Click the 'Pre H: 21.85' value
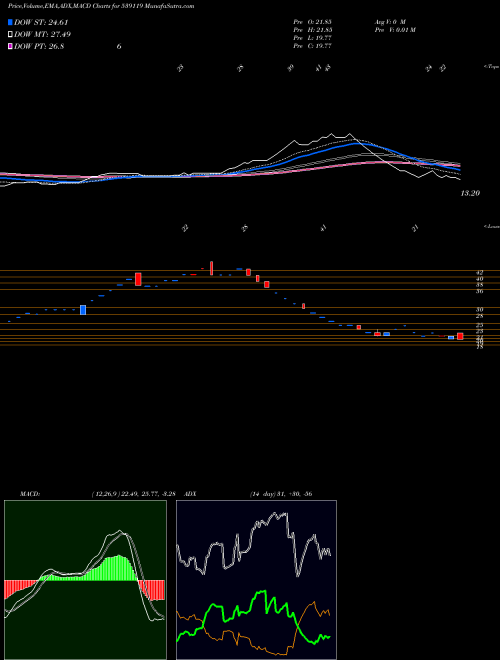The width and height of the screenshot is (500, 660). [312, 30]
